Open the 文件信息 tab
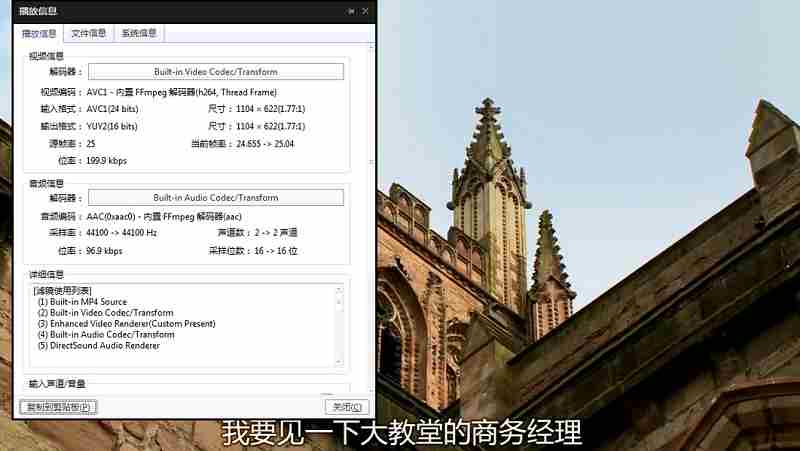The image size is (800, 451). 89,33
